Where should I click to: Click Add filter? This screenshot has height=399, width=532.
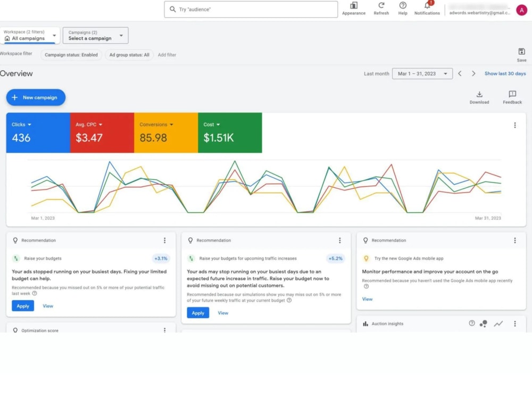pos(167,55)
